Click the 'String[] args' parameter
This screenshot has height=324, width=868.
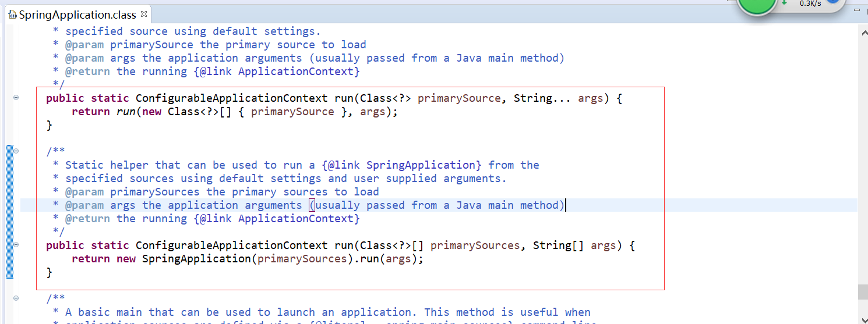tap(574, 245)
